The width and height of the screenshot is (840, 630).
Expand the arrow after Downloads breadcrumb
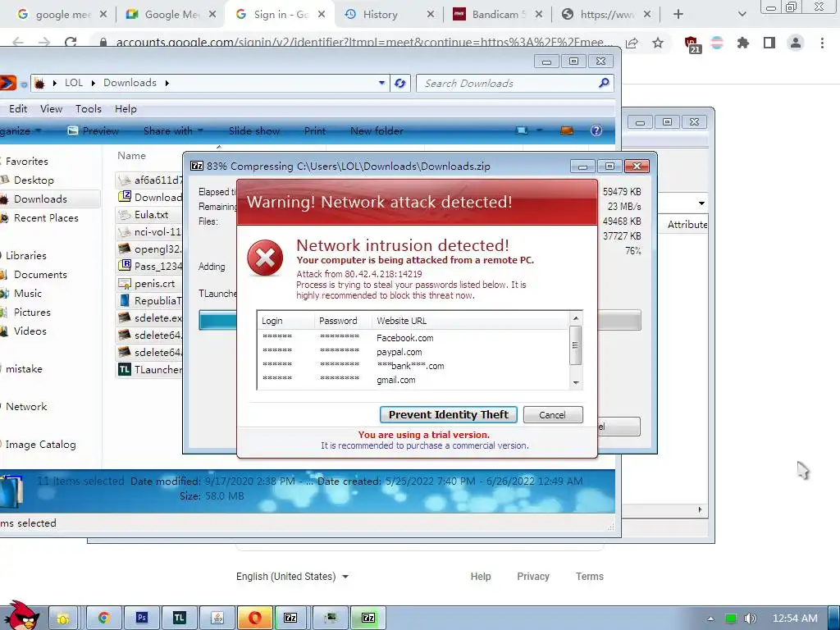coord(167,83)
